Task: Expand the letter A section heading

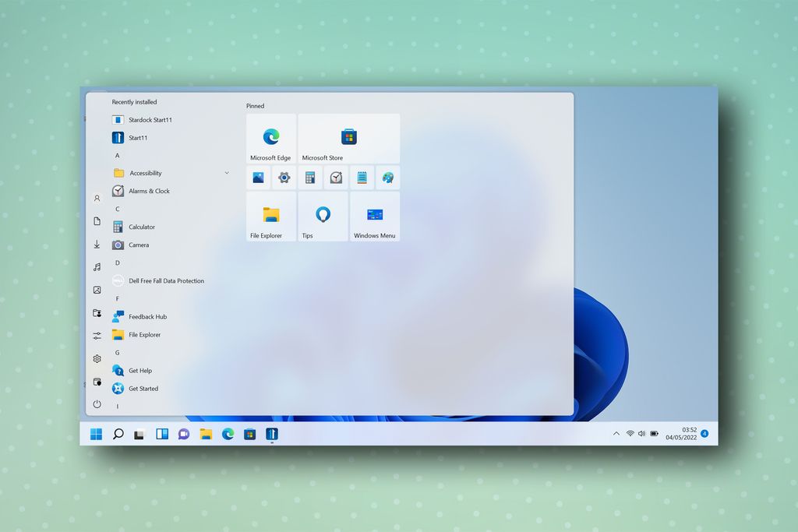Action: coord(116,155)
